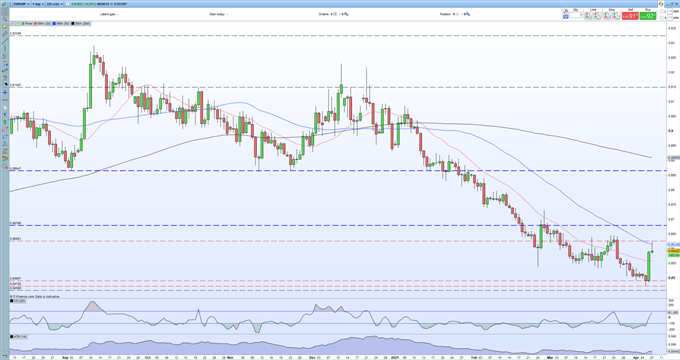Click the CCI (20) indicator label
680x360 pixels.
pyautogui.click(x=19, y=301)
